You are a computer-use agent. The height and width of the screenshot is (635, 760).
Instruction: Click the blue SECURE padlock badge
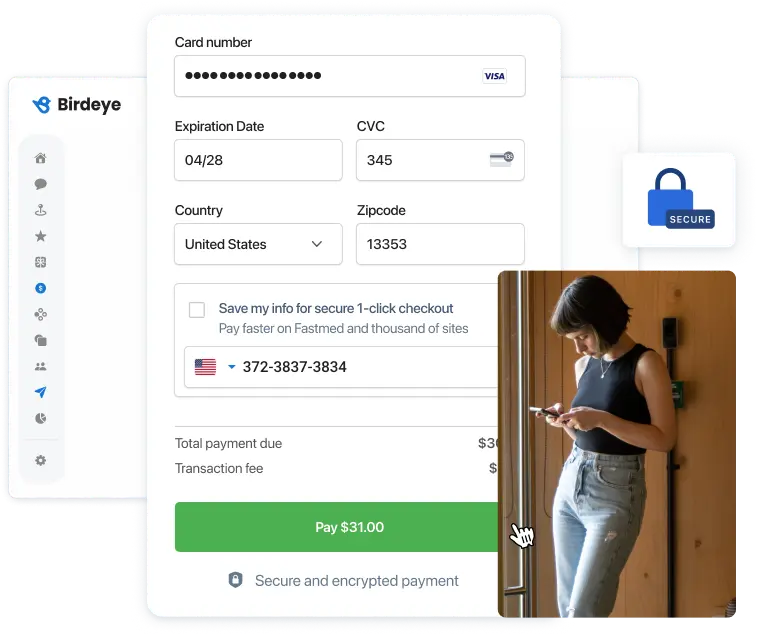pyautogui.click(x=680, y=199)
